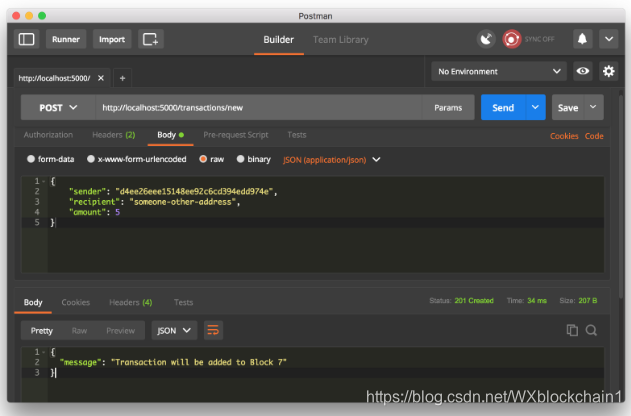The width and height of the screenshot is (631, 416).
Task: Toggle the sidebar panel icon
Action: [27, 39]
